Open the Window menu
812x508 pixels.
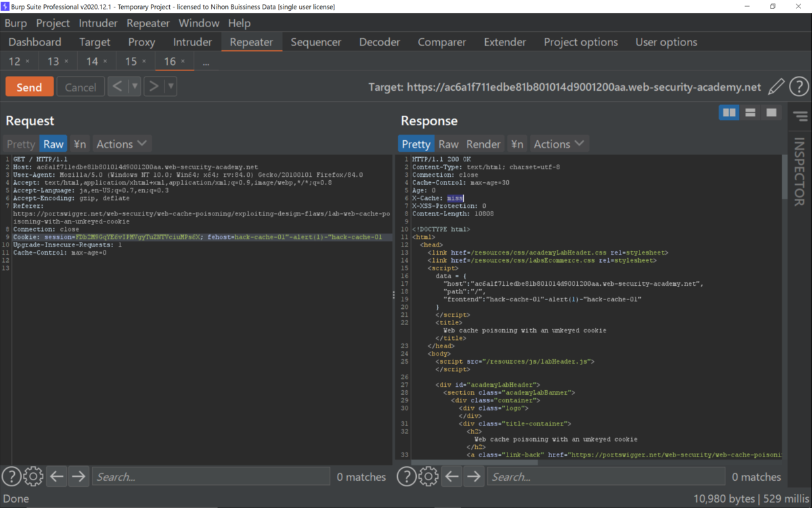(199, 23)
